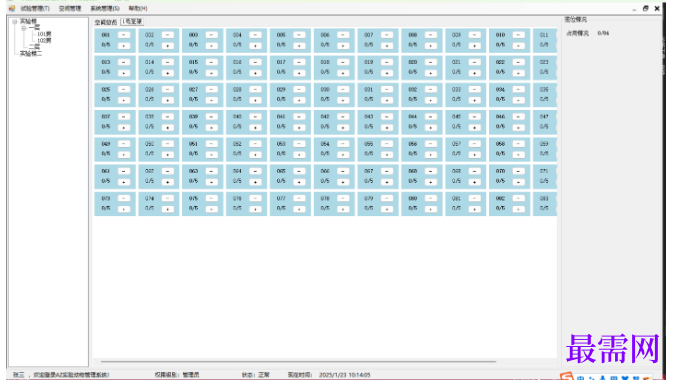Click the minus button on cage 005
Image resolution: width=678 pixels, height=380 pixels.
click(x=299, y=35)
